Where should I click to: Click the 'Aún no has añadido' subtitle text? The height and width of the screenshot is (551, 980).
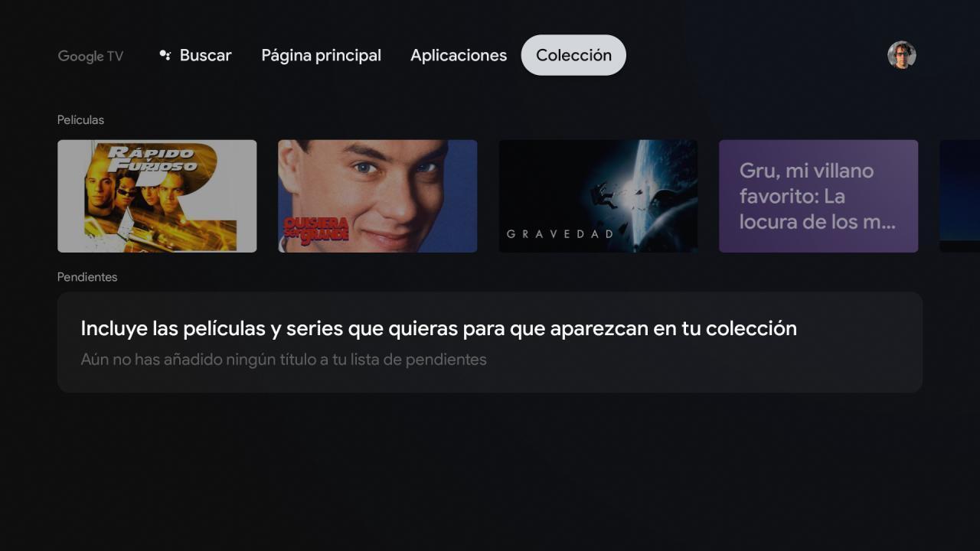coord(283,359)
